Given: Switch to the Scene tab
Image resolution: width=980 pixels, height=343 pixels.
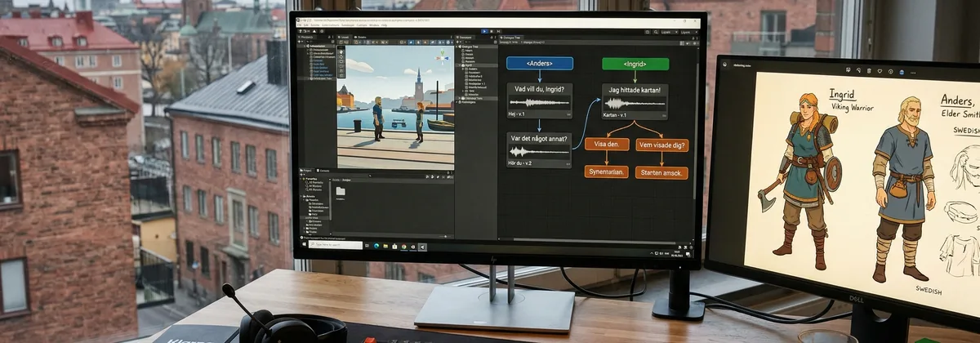Looking at the screenshot, I should click(344, 37).
